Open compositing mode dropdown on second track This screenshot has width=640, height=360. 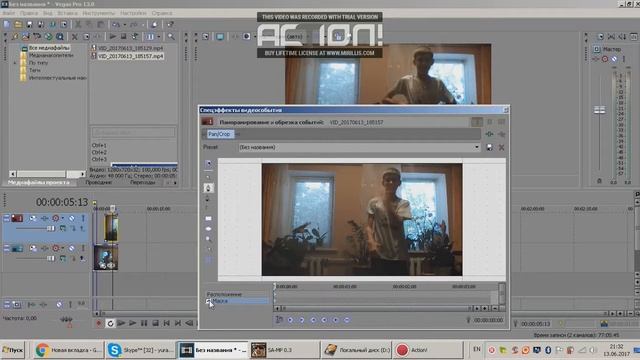(x=62, y=258)
